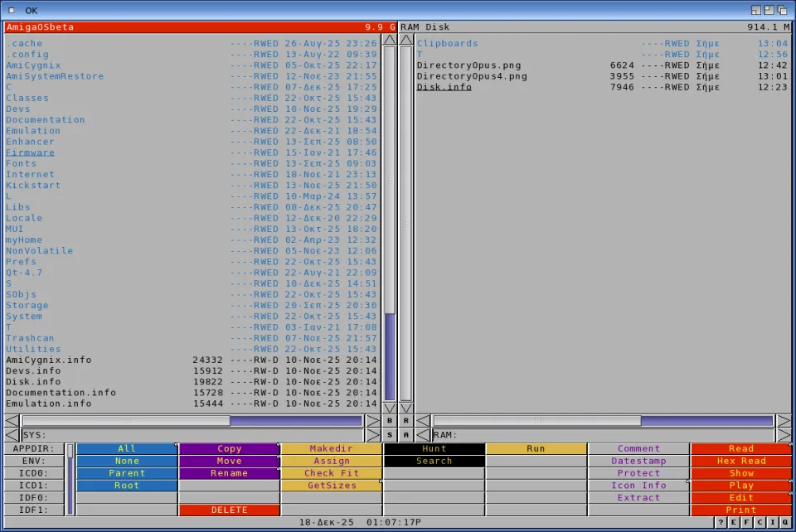
Task: Open the Documentation folder in left panel
Action: tap(46, 120)
